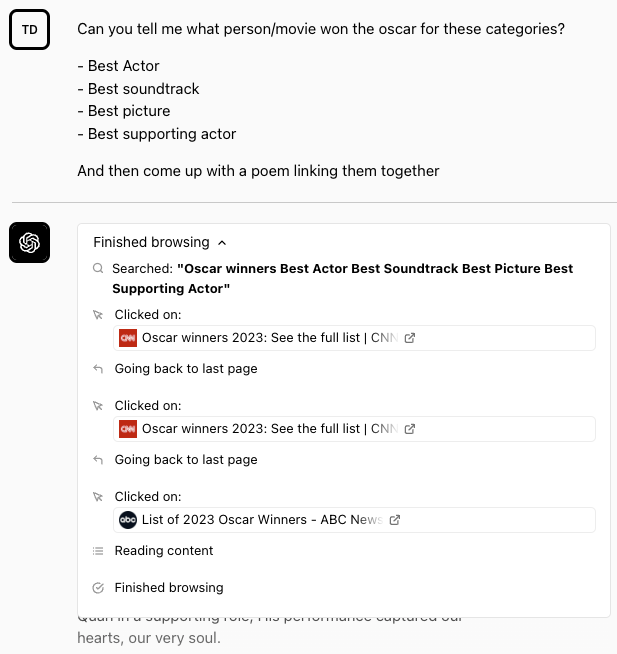This screenshot has height=654, width=617.
Task: Click the back arrow icon on the first "Going back" step
Action: (98, 369)
